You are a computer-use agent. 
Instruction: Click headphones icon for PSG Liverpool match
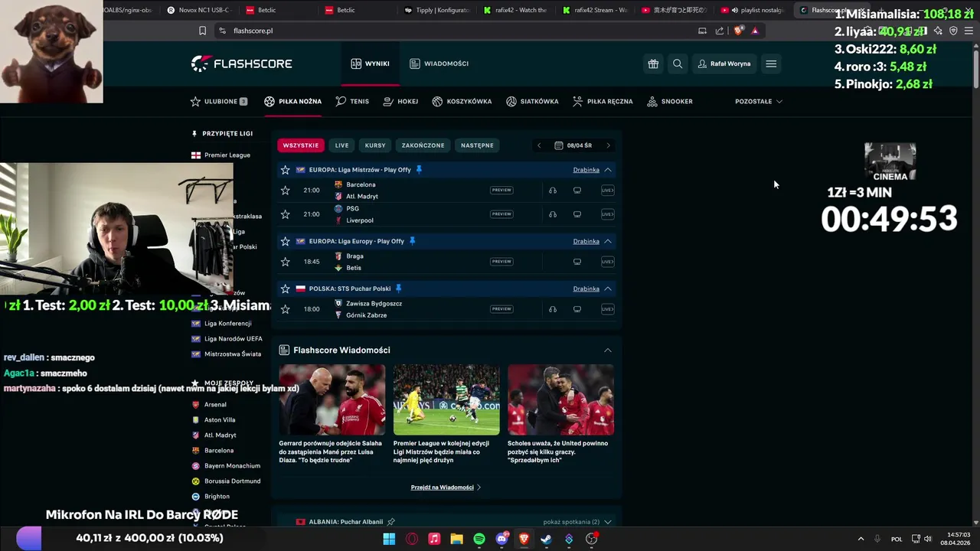tap(553, 214)
